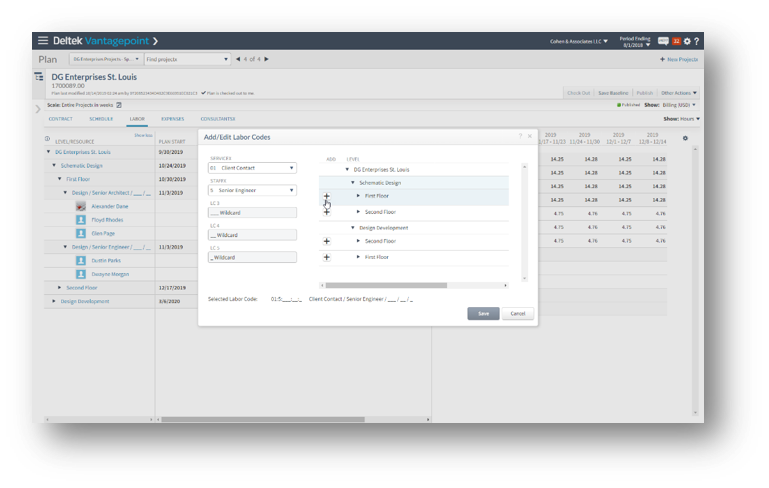Collapse Schematic Design in the dialog tree

pyautogui.click(x=353, y=182)
